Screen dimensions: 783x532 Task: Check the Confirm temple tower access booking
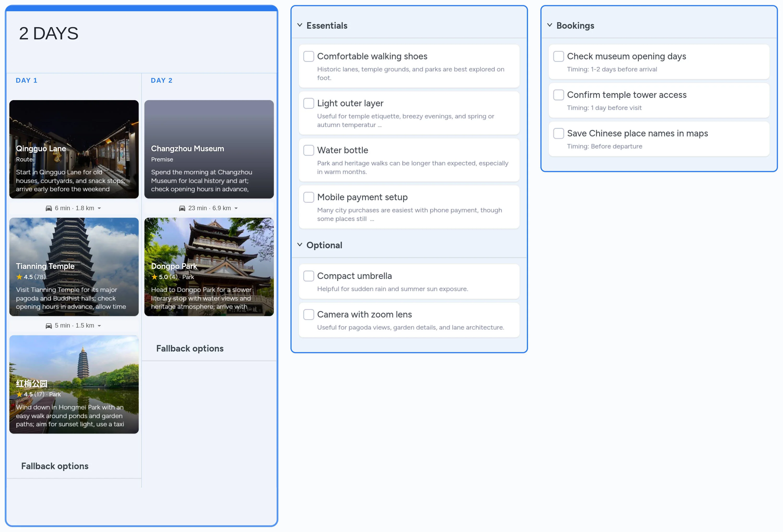tap(558, 95)
